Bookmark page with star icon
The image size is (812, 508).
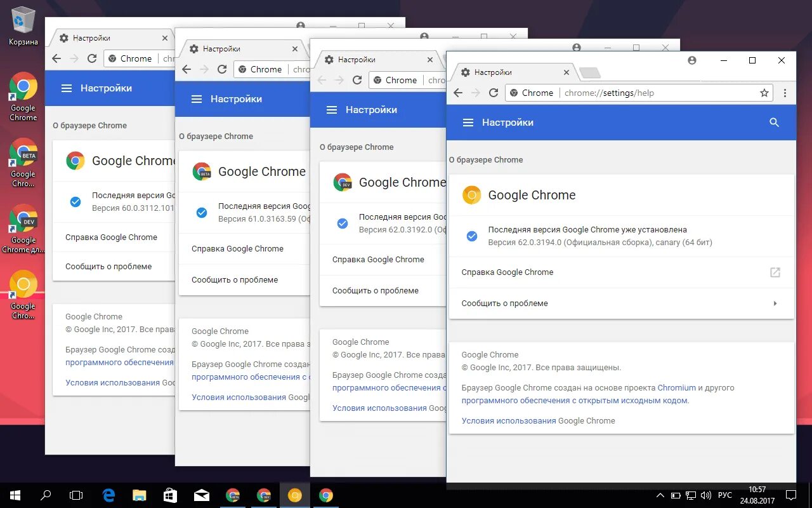[764, 93]
